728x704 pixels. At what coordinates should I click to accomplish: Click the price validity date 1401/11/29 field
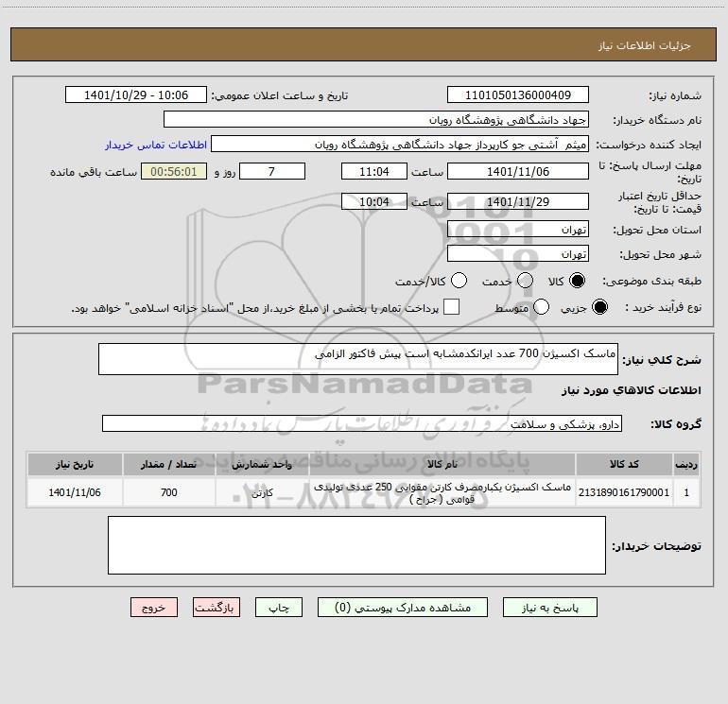tap(518, 201)
